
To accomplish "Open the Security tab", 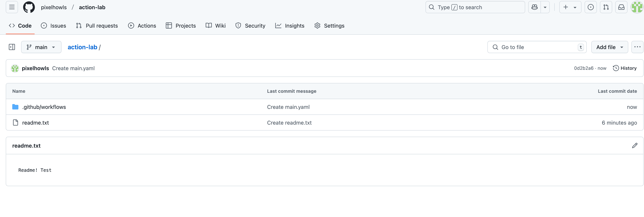I will [x=250, y=26].
